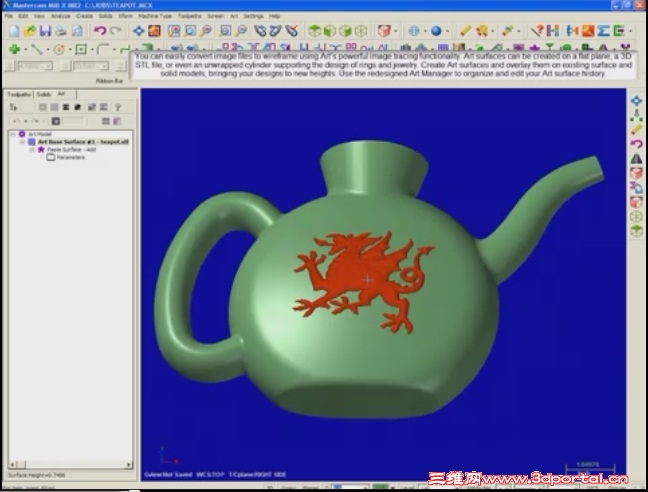This screenshot has height=492, width=648.
Task: Collapse the Art Model tree node
Action: click(x=13, y=134)
